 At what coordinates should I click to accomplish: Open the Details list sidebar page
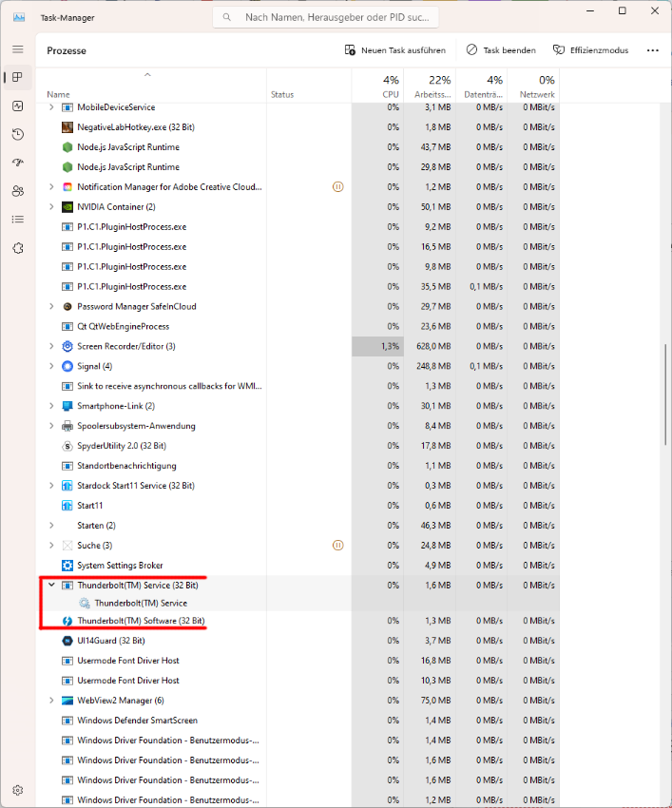point(17,220)
